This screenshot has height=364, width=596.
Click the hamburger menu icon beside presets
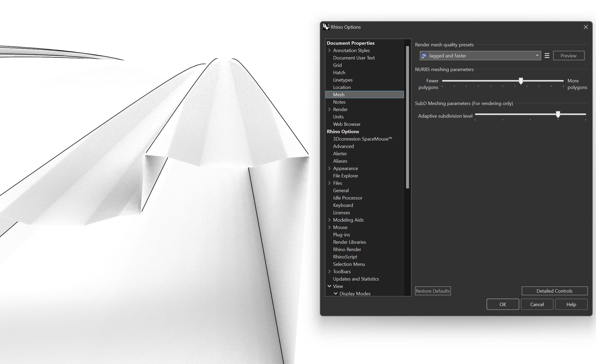pyautogui.click(x=547, y=56)
